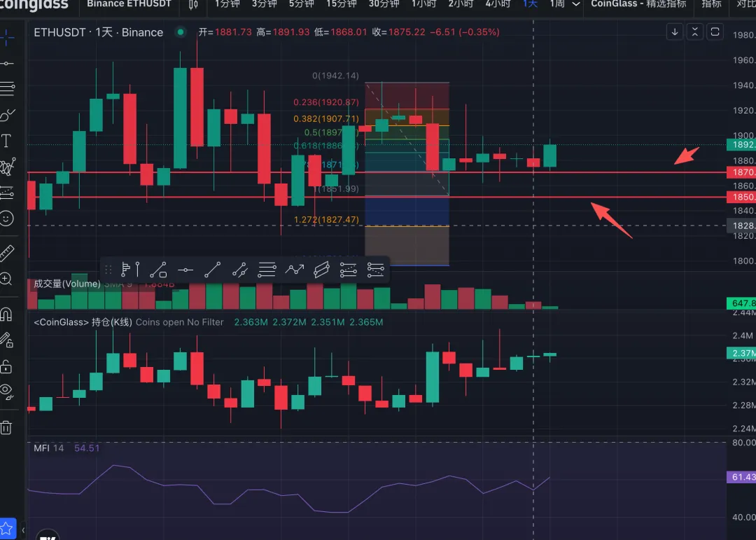Toggle stay-in-drawing-mode pencil lock
Viewport: 756px width, 540px height.
click(6, 340)
